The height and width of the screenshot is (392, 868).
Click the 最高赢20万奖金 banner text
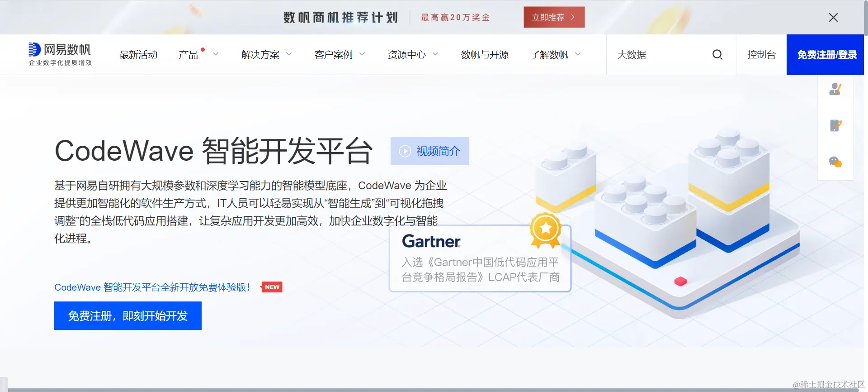[456, 17]
